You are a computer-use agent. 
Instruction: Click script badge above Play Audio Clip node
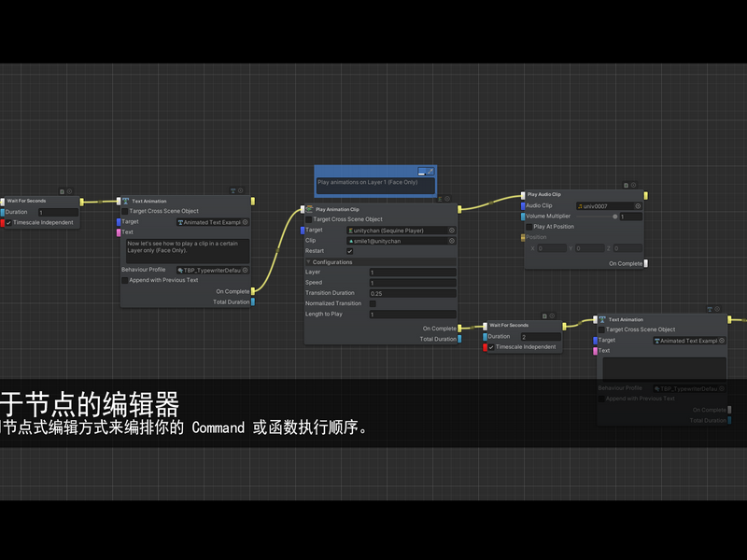click(x=626, y=185)
